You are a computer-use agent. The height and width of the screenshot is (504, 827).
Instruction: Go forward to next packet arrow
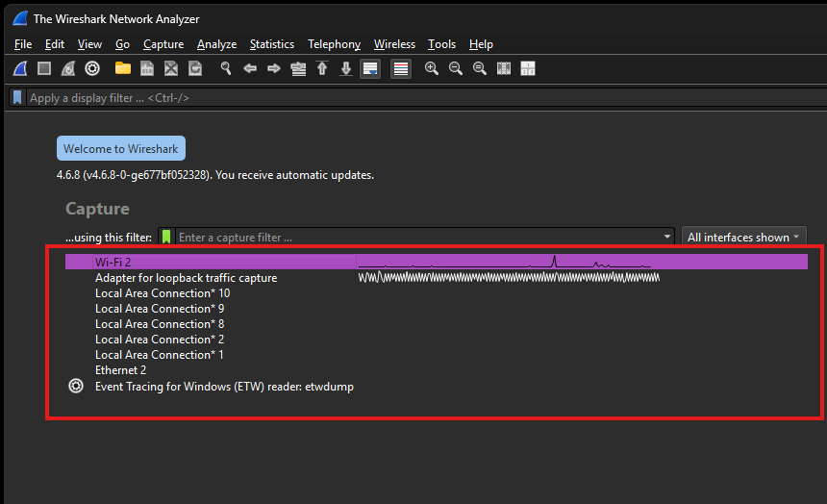pyautogui.click(x=274, y=68)
